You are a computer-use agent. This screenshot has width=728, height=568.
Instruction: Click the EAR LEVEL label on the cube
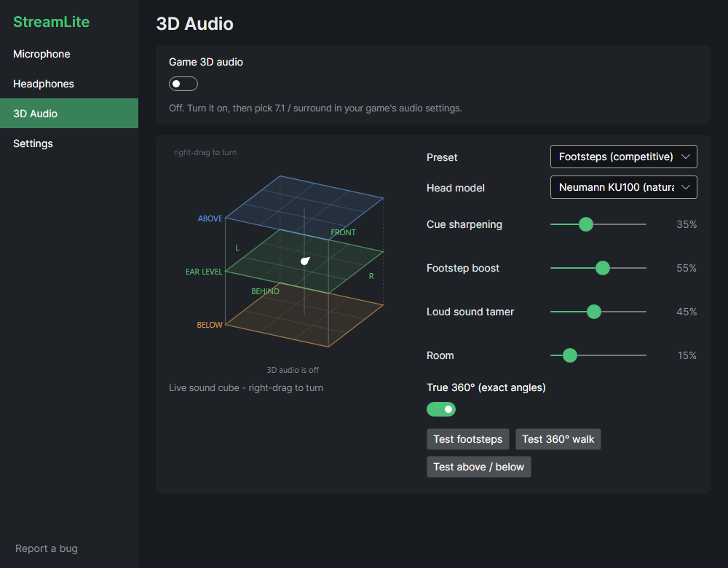204,272
